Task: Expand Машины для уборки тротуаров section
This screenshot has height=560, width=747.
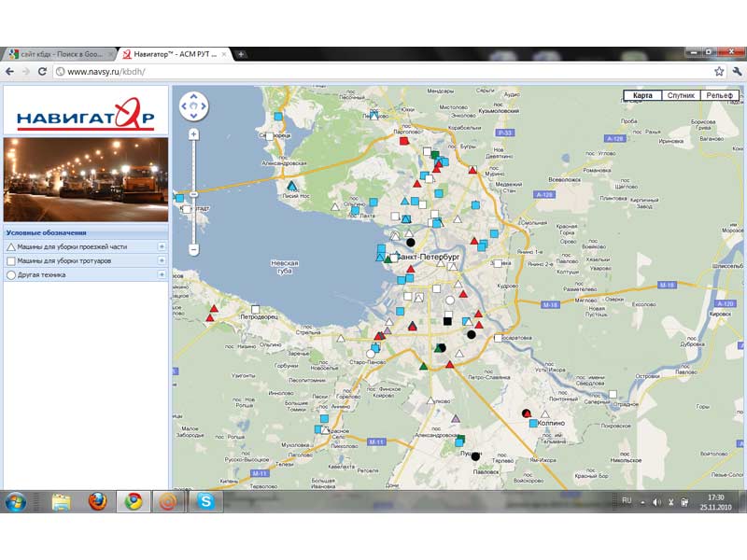Action: (162, 260)
